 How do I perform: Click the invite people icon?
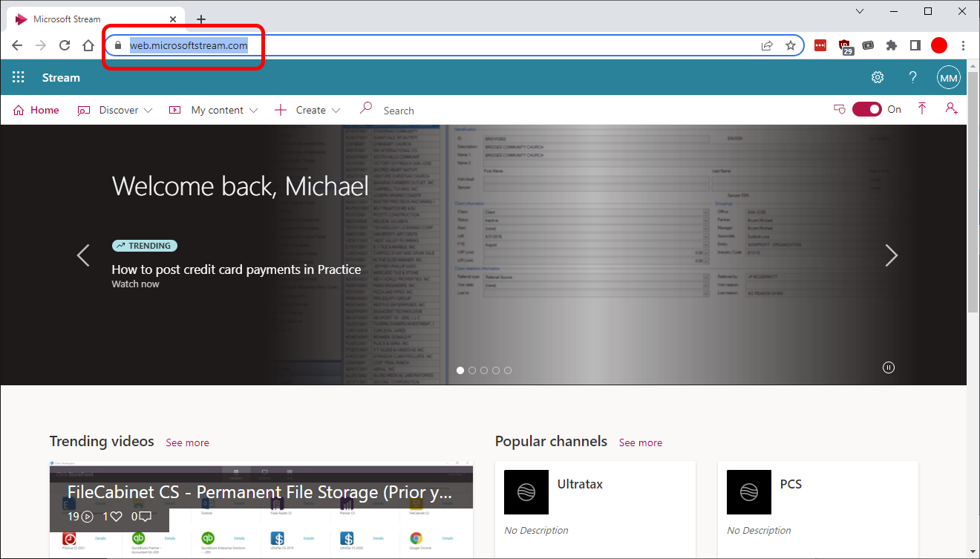point(951,109)
